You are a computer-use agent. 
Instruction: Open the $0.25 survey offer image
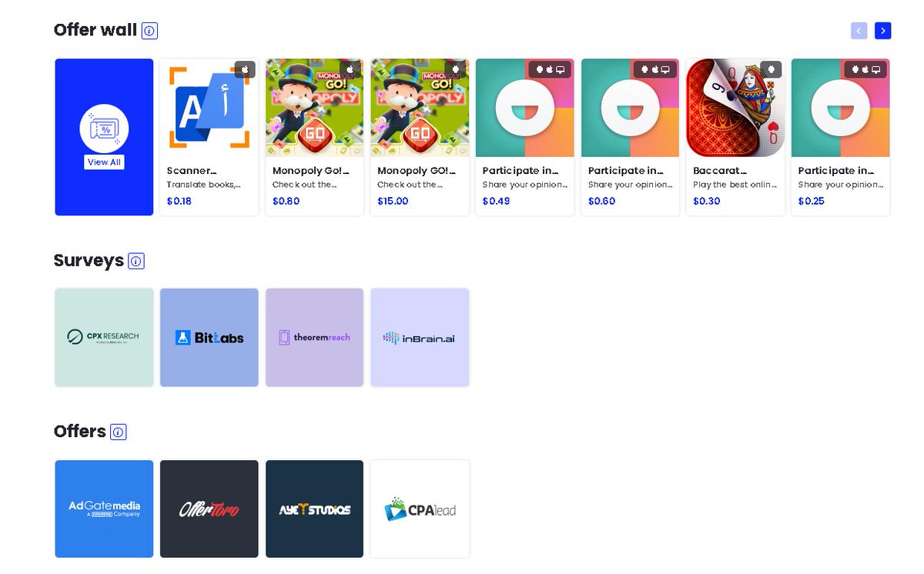coord(841,108)
